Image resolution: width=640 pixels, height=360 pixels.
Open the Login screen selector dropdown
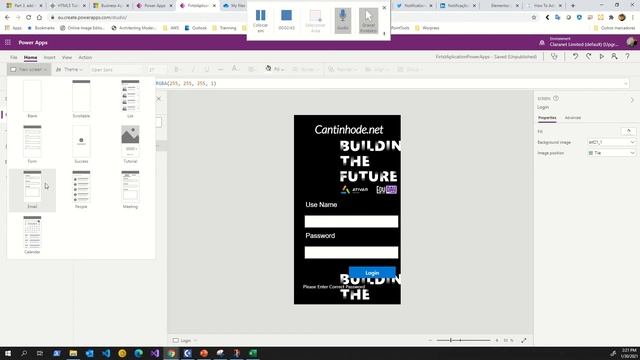[185, 340]
